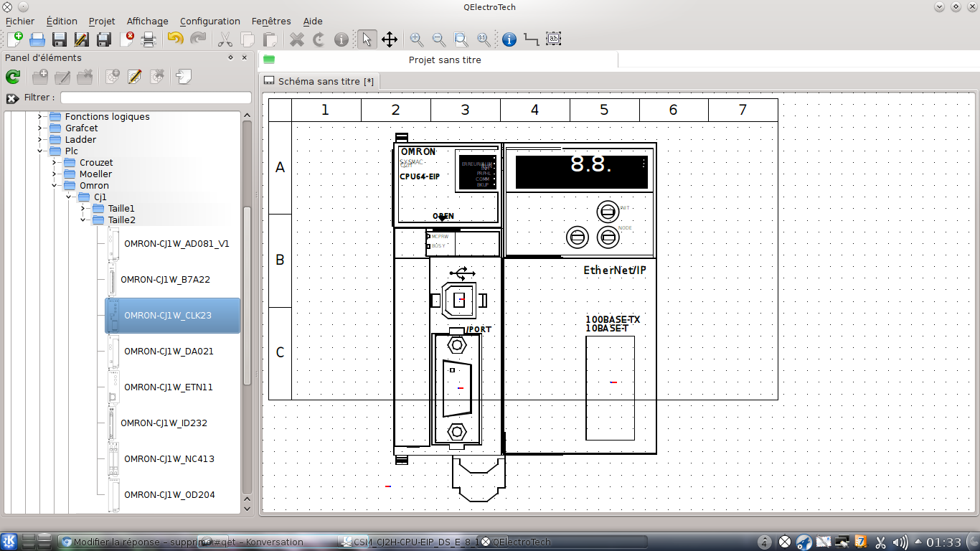Print the schema using the printer icon
The image size is (980, 551).
[149, 39]
